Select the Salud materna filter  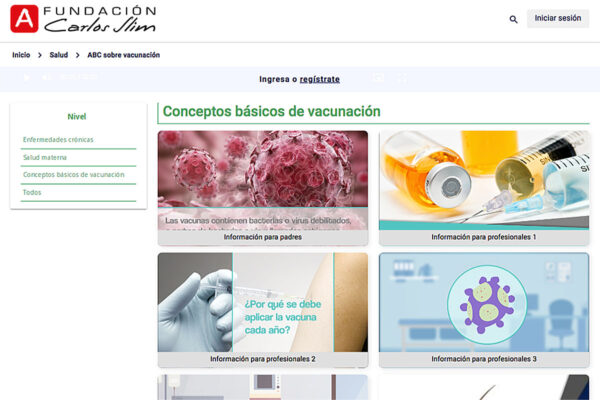pyautogui.click(x=45, y=157)
